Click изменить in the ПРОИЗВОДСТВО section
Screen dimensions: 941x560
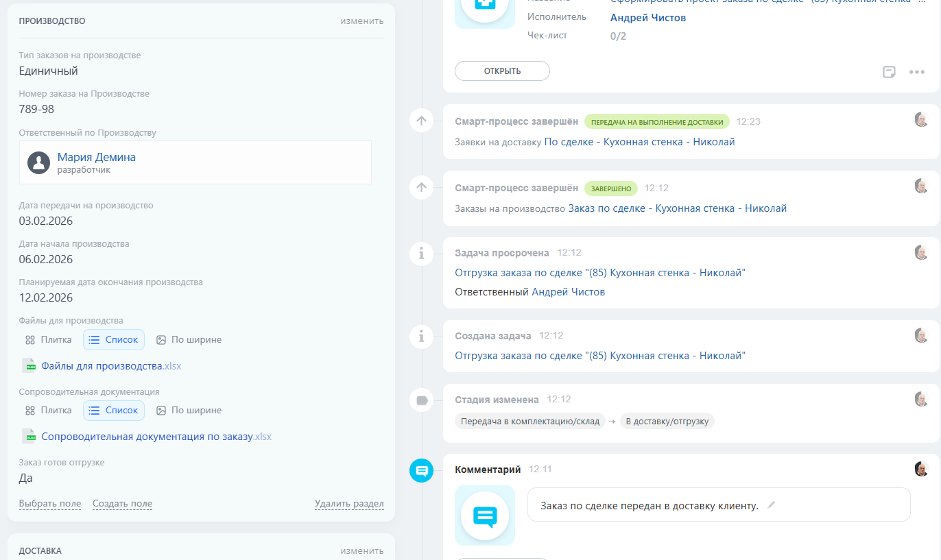[362, 21]
